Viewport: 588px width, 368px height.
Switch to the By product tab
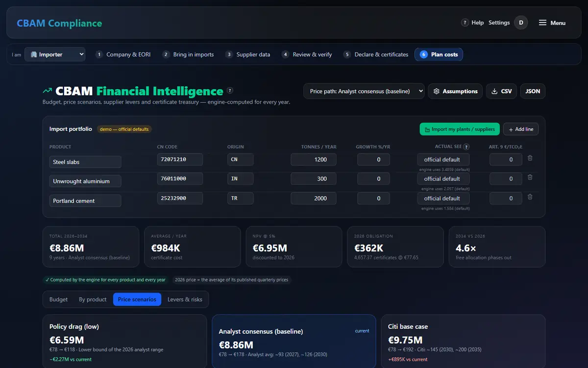(x=93, y=299)
